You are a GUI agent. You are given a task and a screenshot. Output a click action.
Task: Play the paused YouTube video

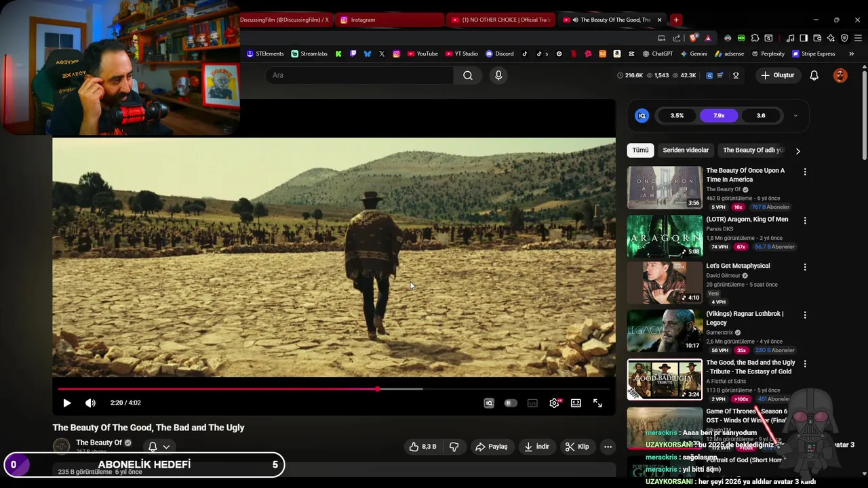pos(67,403)
